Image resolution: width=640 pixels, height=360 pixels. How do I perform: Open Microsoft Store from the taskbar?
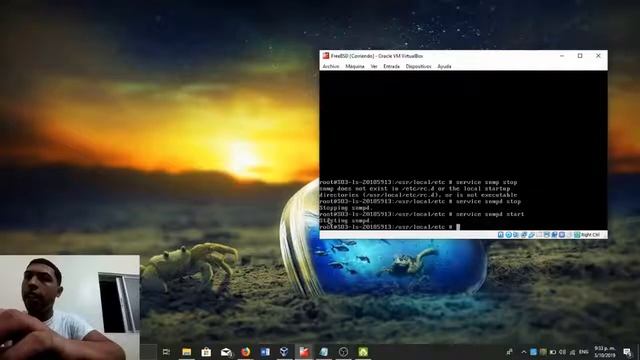pos(206,351)
